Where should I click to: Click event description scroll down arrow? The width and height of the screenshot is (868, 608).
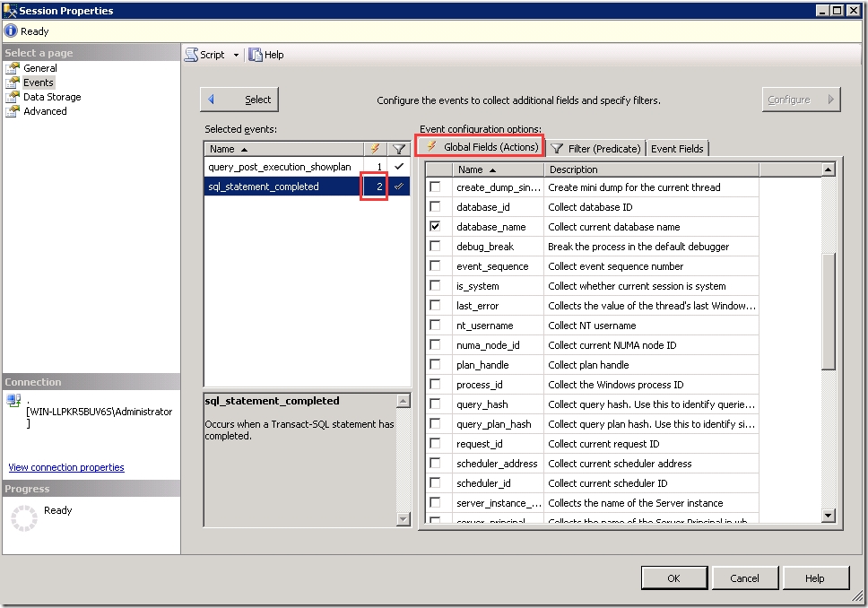point(404,519)
